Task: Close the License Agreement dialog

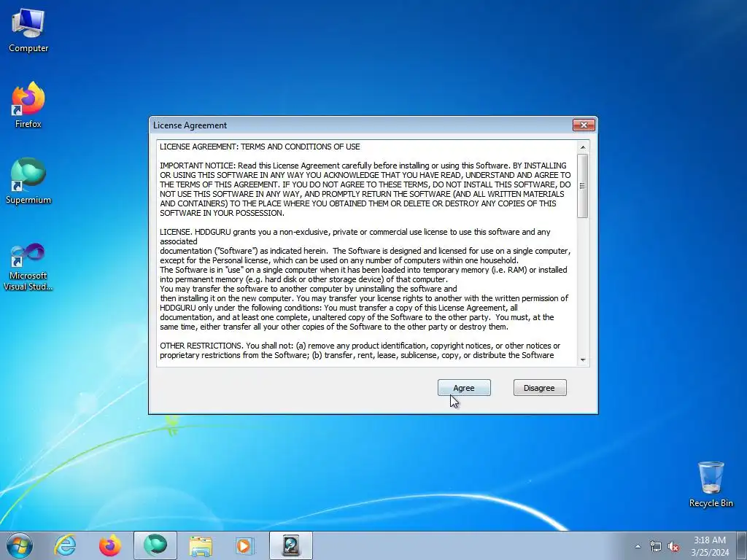Action: (x=584, y=125)
